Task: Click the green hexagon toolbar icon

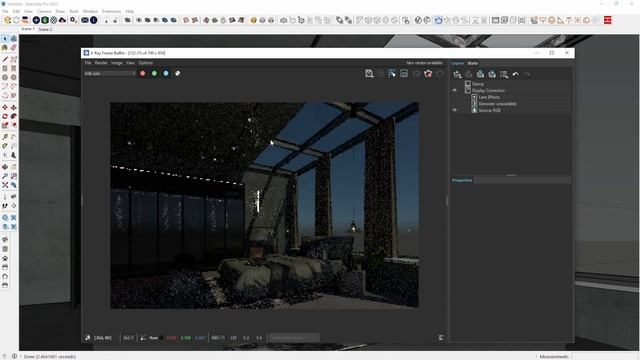Action: click(x=44, y=20)
